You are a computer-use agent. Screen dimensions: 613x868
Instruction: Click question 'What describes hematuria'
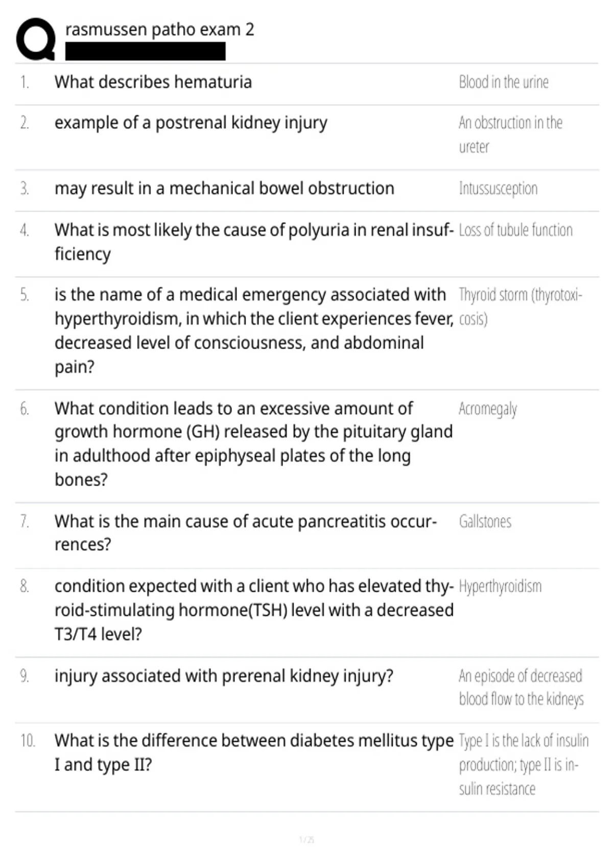pos(153,82)
